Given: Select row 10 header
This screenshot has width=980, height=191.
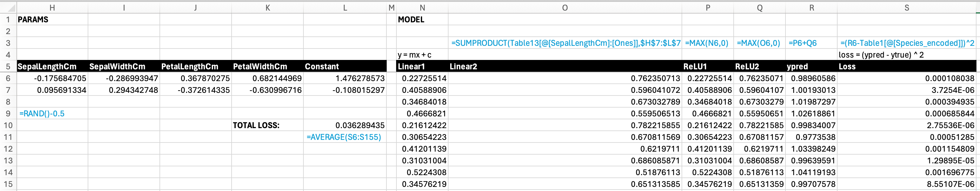Looking at the screenshot, I should 8,125.
